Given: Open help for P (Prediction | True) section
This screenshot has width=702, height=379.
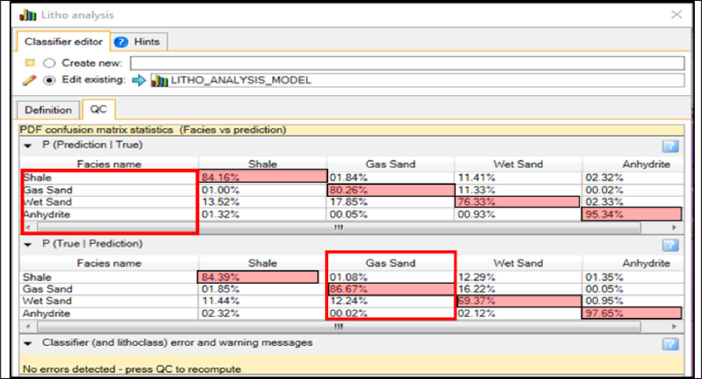Looking at the screenshot, I should pyautogui.click(x=670, y=146).
